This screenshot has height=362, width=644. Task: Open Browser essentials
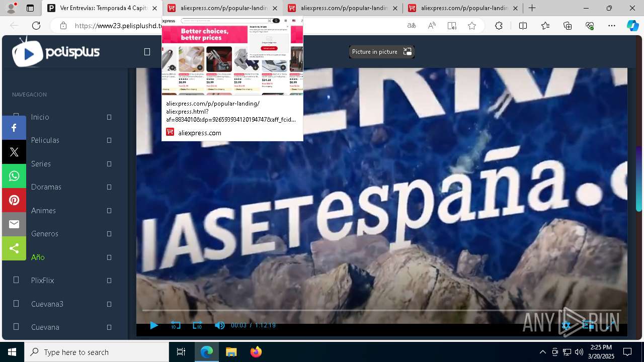click(590, 26)
